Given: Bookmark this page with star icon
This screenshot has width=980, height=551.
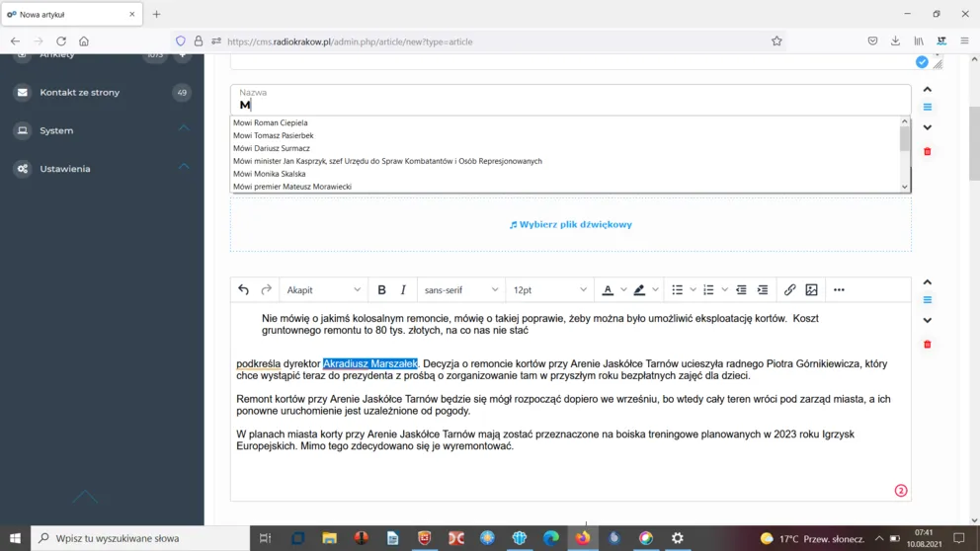Looking at the screenshot, I should [776, 41].
